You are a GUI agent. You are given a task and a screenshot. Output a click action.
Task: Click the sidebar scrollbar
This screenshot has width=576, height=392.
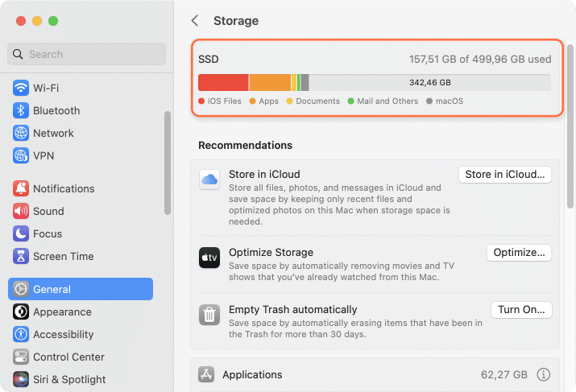(x=168, y=163)
